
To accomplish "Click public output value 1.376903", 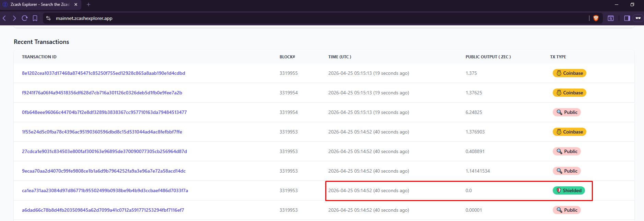I will 475,132.
